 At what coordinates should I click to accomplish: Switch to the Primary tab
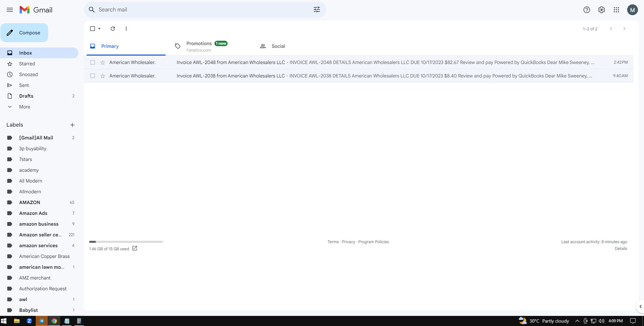(126, 46)
